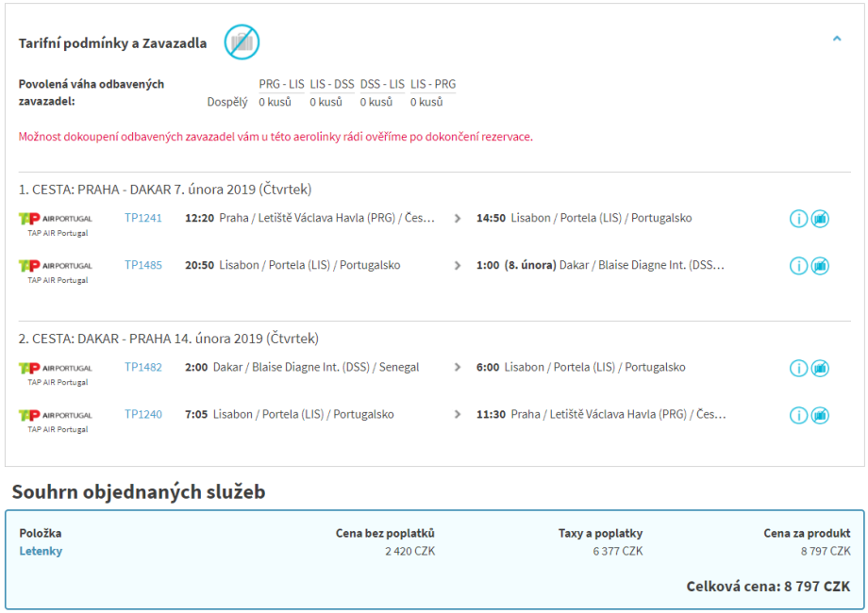This screenshot has width=868, height=613.
Task: Click the Letenky item link
Action: tap(41, 551)
